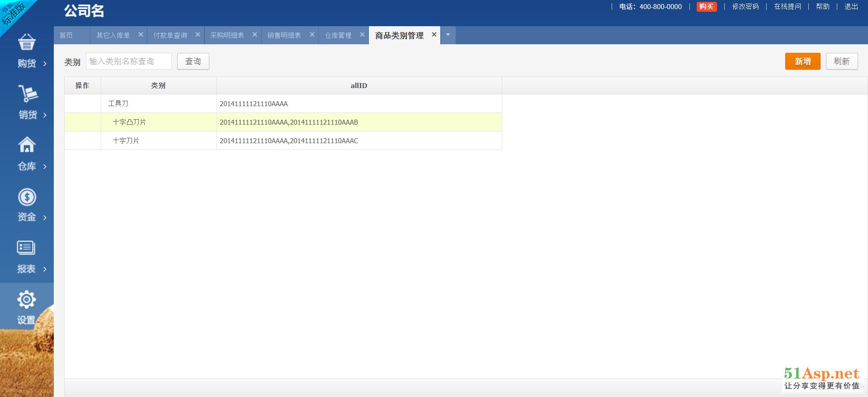This screenshot has height=397, width=868.
Task: Select the 十字刀片 category row
Action: click(x=126, y=141)
